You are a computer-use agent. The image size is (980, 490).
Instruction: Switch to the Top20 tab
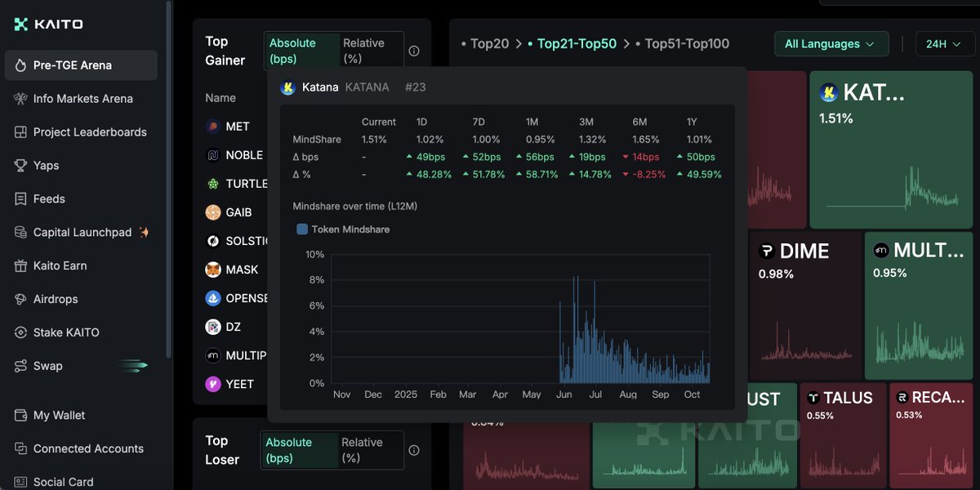pos(489,44)
